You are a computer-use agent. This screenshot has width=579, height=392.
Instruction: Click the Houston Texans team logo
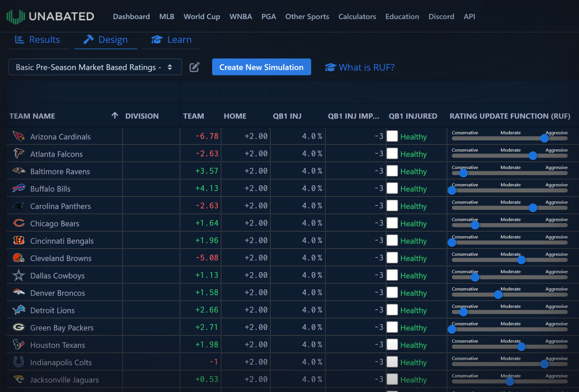[x=19, y=344]
